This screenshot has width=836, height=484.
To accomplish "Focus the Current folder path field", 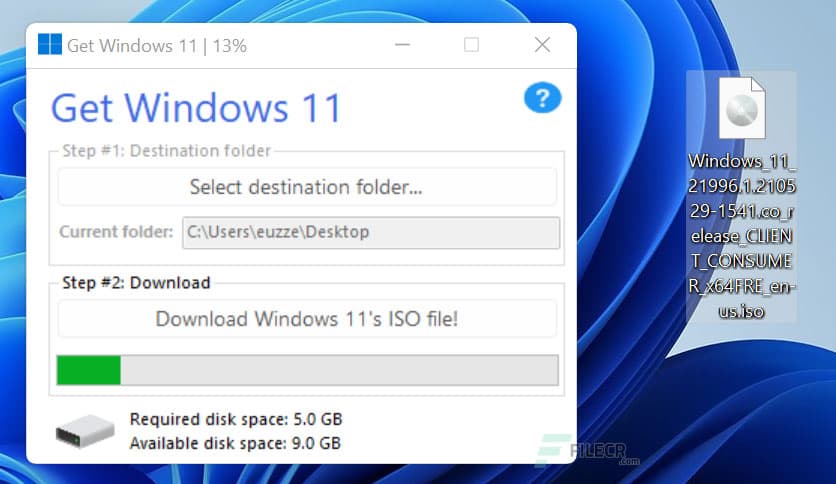I will (x=371, y=232).
